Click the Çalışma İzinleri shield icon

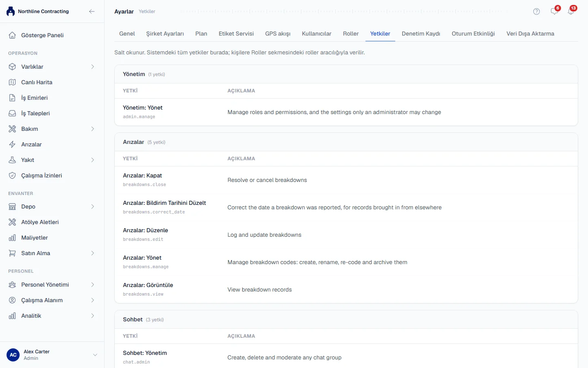coord(12,175)
